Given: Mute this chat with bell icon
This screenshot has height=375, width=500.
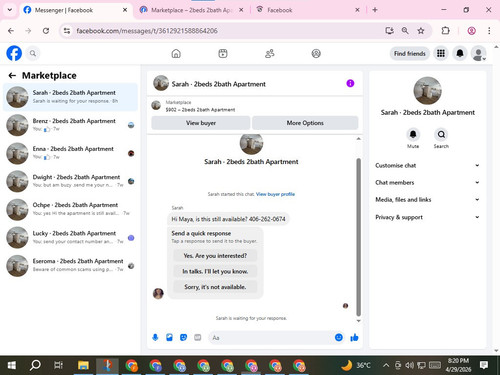Looking at the screenshot, I should 413,134.
